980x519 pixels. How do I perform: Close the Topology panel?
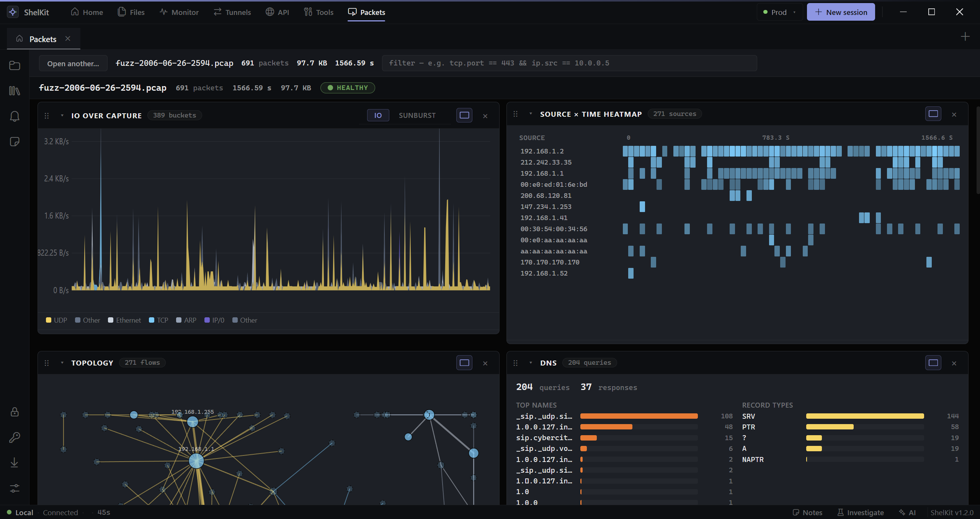tap(485, 363)
